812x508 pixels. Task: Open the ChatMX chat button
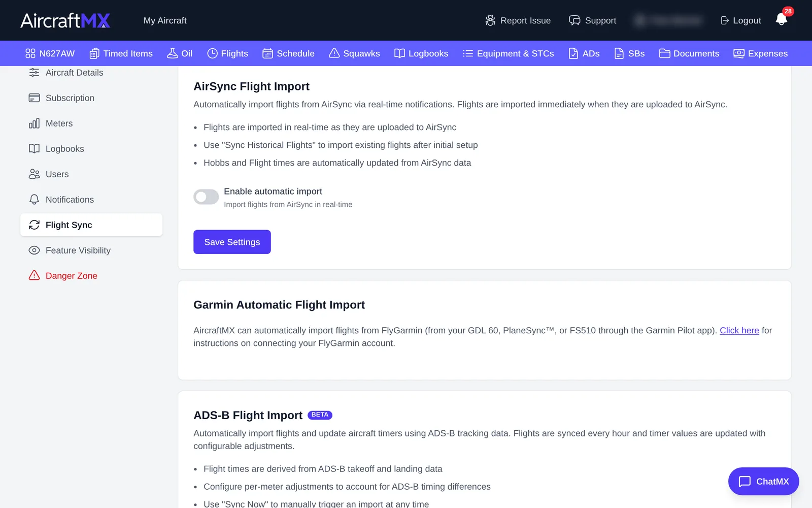(x=763, y=481)
